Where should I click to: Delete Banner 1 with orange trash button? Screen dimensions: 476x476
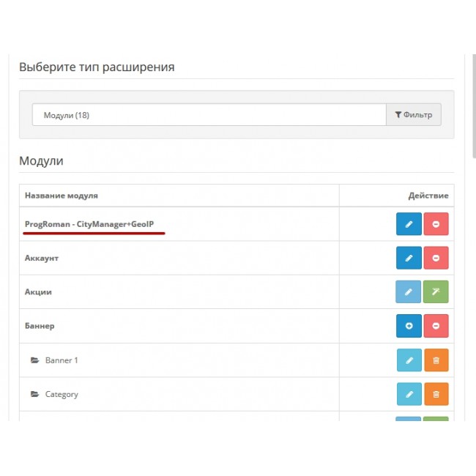point(436,360)
